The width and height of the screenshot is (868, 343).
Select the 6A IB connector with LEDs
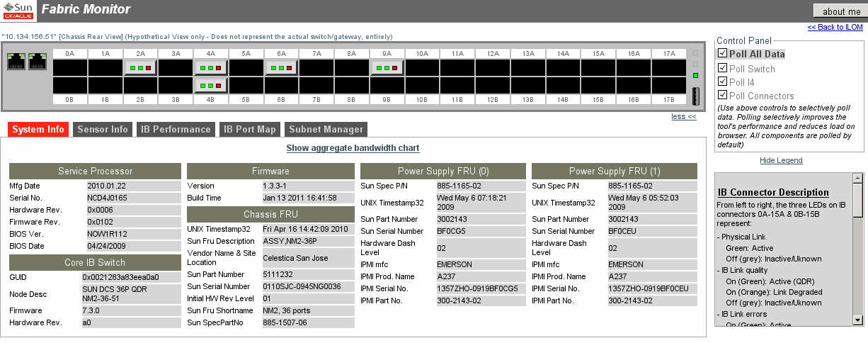click(281, 68)
